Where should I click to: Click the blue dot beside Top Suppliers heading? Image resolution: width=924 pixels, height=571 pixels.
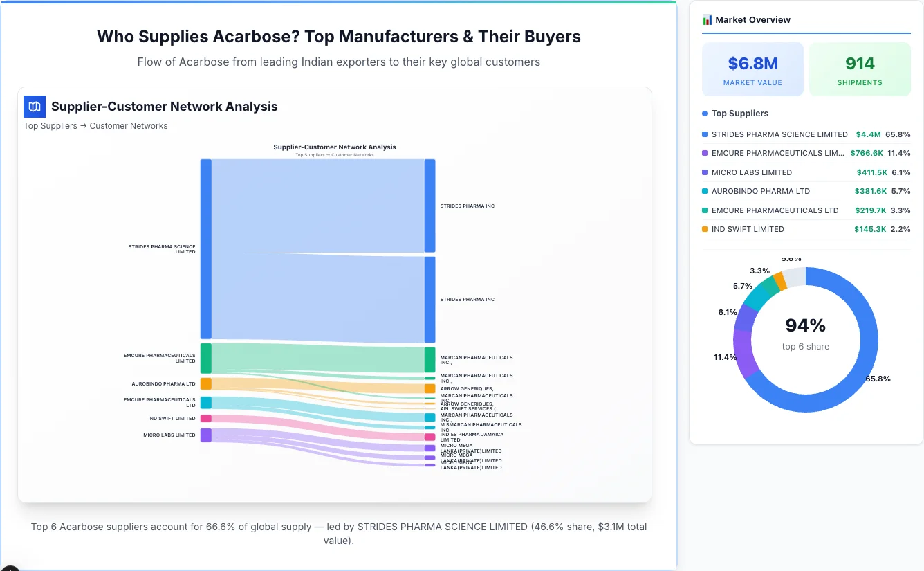704,113
